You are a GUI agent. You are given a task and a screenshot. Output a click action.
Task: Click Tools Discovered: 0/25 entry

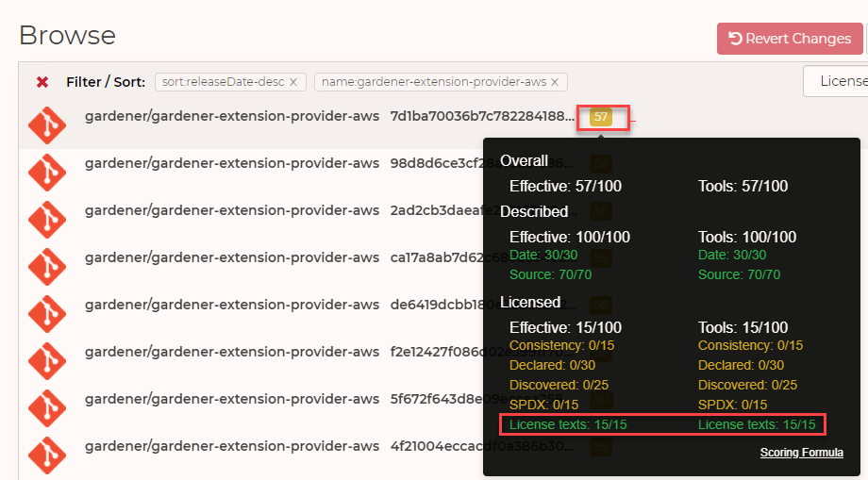[747, 385]
